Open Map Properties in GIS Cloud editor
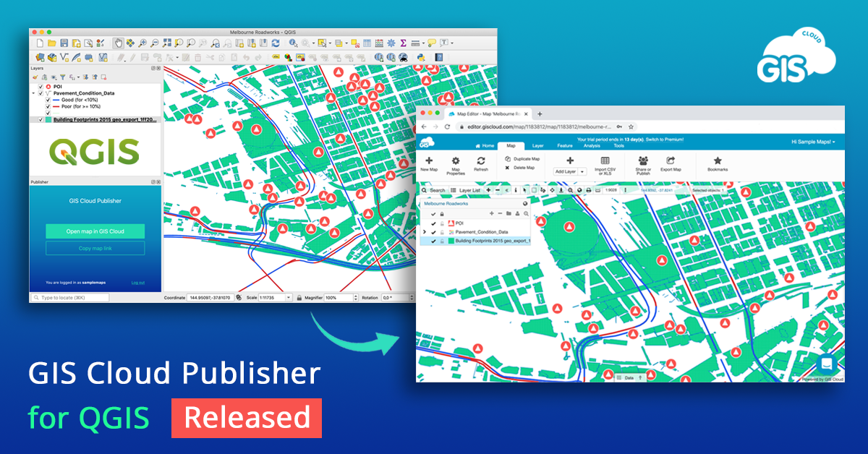 [456, 162]
